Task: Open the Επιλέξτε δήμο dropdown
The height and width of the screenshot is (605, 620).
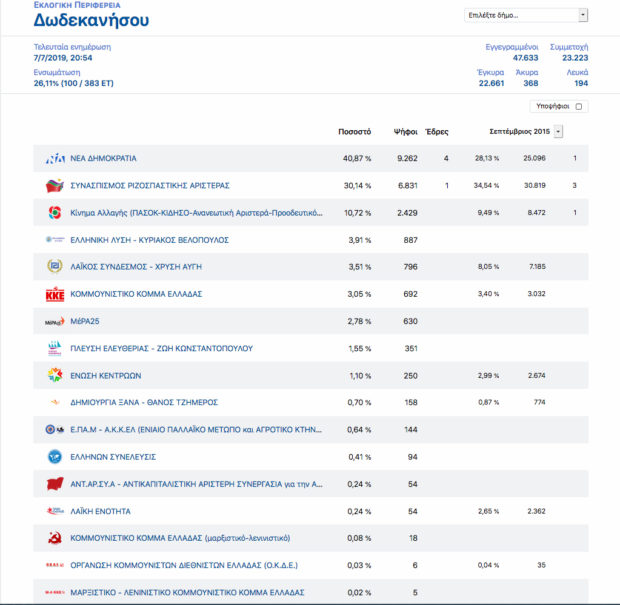Action: [x=526, y=15]
